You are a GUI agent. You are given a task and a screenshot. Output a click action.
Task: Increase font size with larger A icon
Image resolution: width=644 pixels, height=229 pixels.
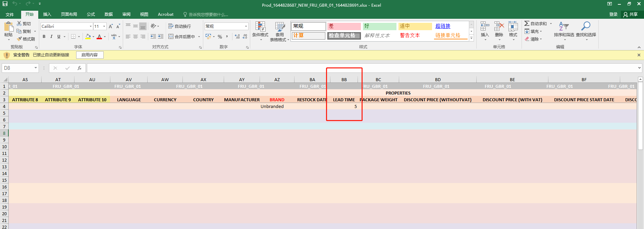pos(111,26)
